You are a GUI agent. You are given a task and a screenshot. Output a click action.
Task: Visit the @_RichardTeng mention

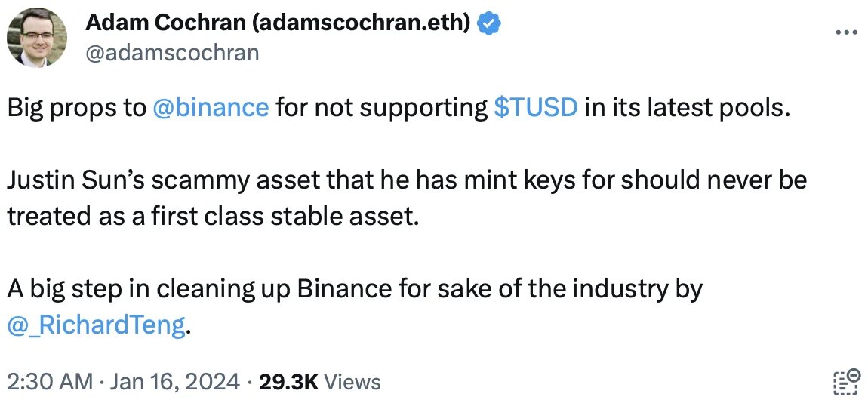pyautogui.click(x=96, y=326)
